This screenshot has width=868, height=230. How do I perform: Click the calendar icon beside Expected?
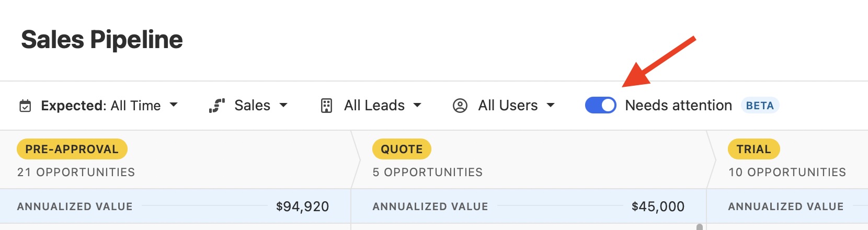(x=25, y=106)
